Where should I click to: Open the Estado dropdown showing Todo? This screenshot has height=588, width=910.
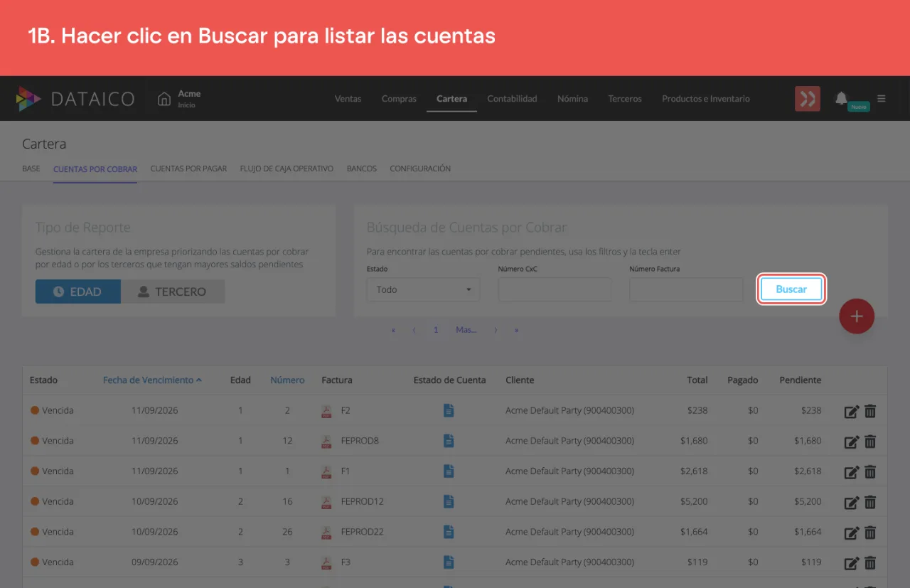(x=424, y=289)
